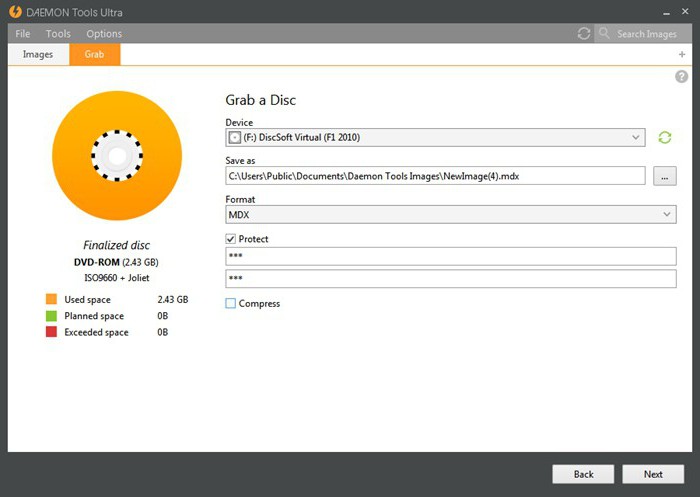The height and width of the screenshot is (497, 700).
Task: Click the first password field
Action: (x=451, y=256)
